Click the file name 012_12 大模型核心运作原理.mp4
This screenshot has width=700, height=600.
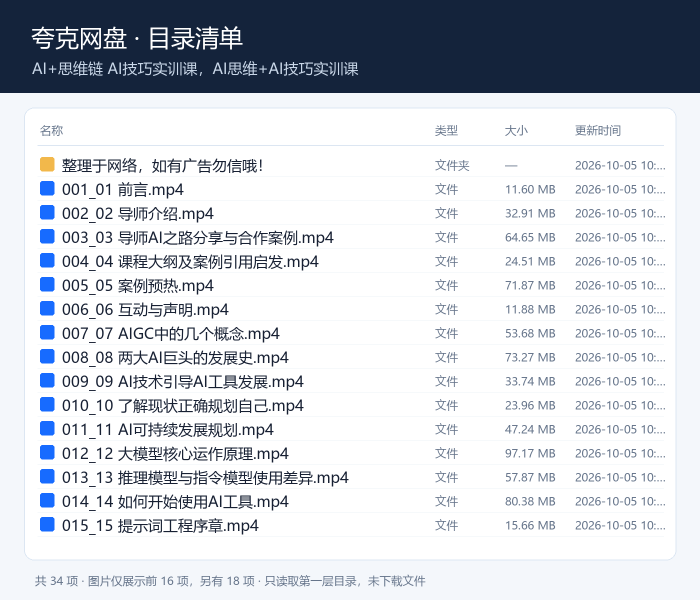(175, 453)
